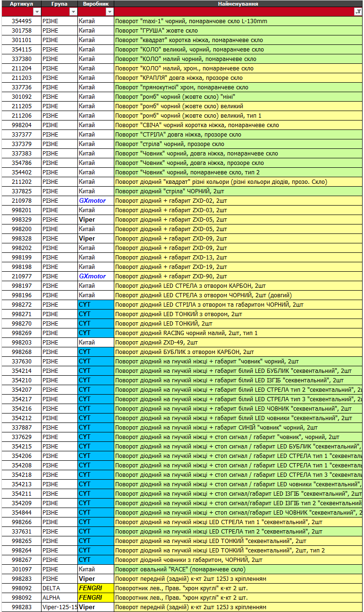
Task: Click article 210977 cell
Action: pyautogui.click(x=22, y=276)
